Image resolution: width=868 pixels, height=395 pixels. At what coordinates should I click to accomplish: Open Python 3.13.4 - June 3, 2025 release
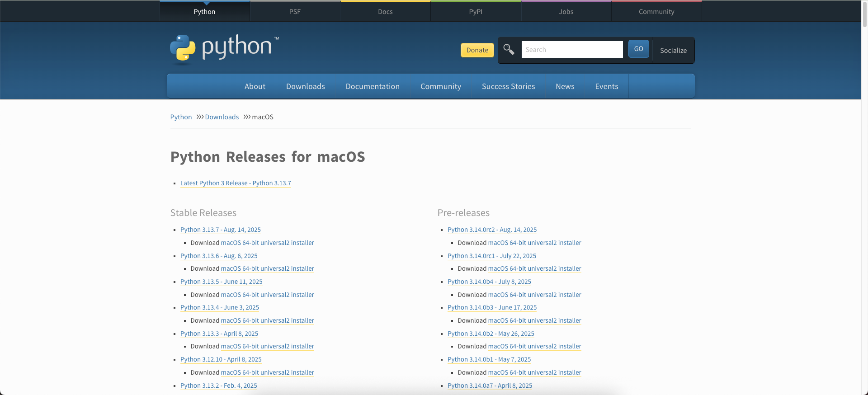tap(220, 307)
